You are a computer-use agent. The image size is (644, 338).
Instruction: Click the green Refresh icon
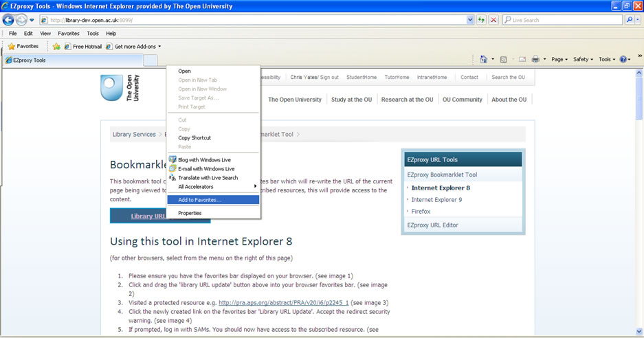pos(481,20)
